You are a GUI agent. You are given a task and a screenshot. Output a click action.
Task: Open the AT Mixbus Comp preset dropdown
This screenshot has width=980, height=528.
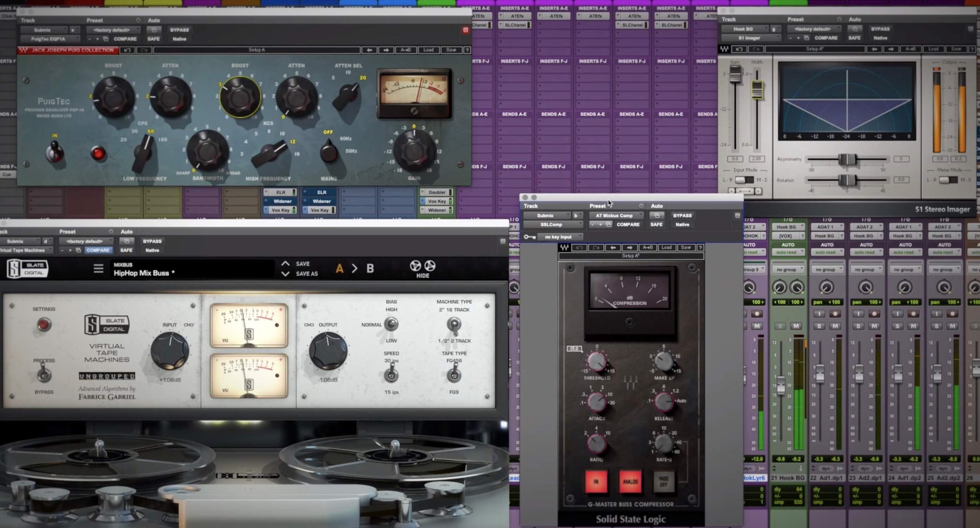[617, 216]
